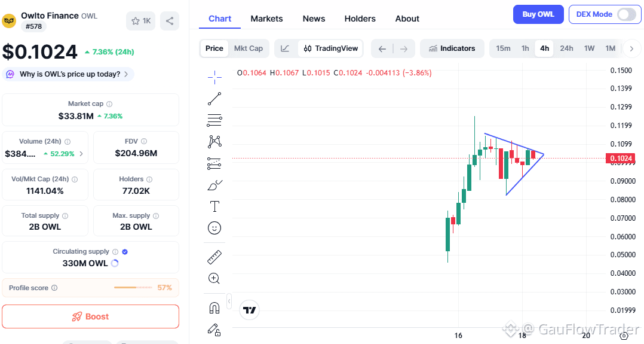Pick the brush drawing tool

(214, 185)
